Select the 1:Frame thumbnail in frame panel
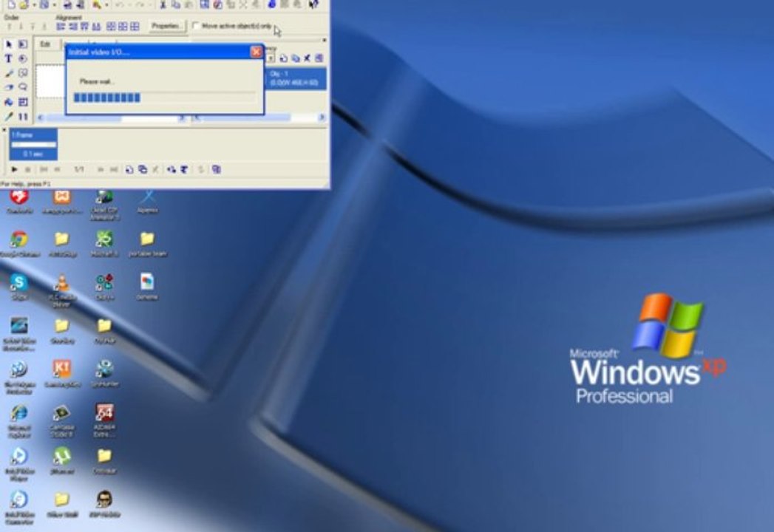The width and height of the screenshot is (774, 532). (x=33, y=144)
